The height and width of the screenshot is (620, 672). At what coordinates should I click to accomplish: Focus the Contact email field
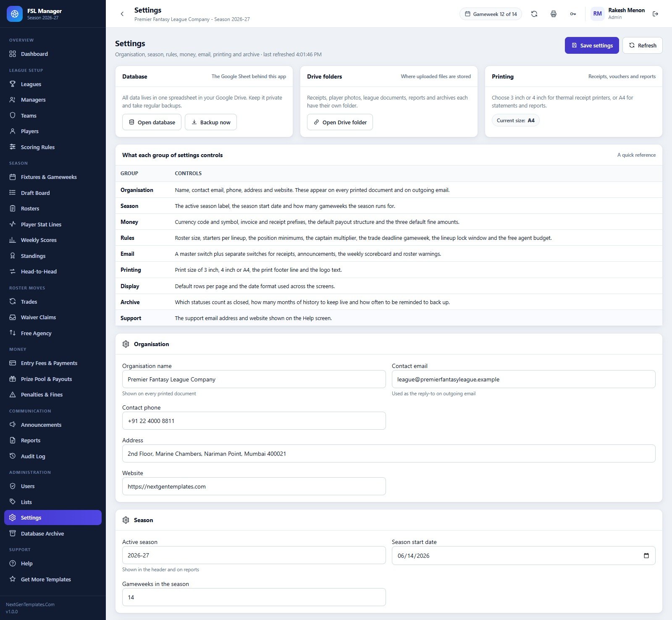tap(523, 379)
